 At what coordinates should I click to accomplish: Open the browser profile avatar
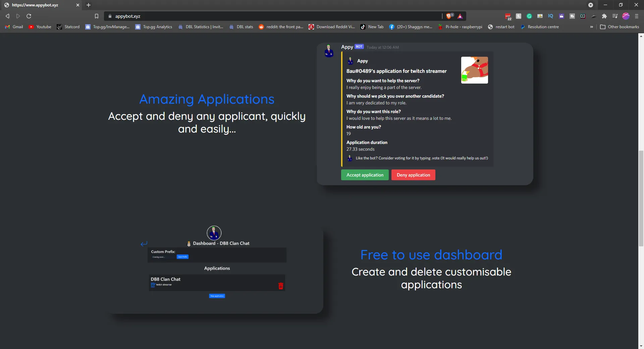pos(626,16)
